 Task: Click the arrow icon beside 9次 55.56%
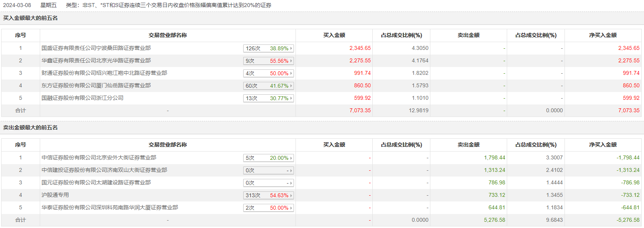point(291,61)
